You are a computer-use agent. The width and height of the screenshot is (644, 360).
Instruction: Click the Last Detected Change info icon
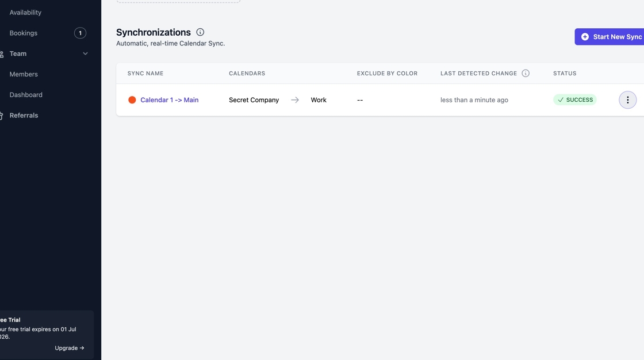tap(526, 74)
